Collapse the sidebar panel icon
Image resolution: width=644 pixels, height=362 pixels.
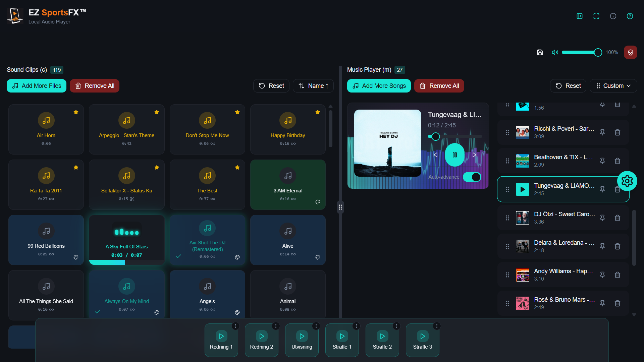pyautogui.click(x=580, y=16)
